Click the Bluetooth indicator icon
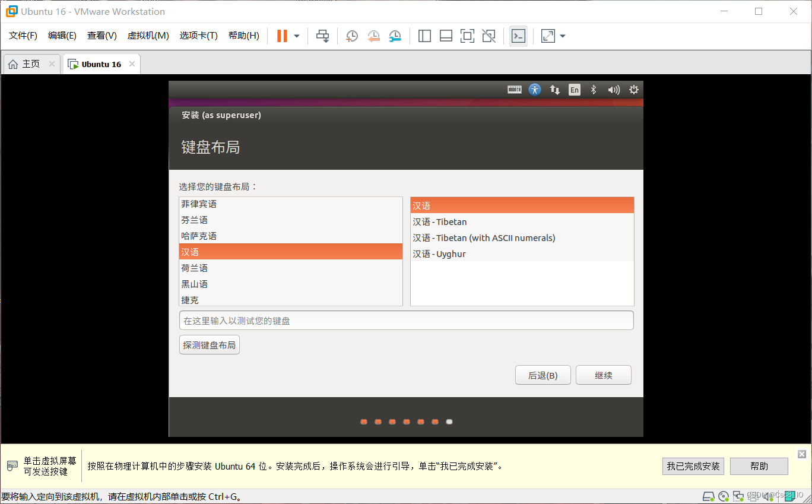This screenshot has height=504, width=812. pos(593,90)
